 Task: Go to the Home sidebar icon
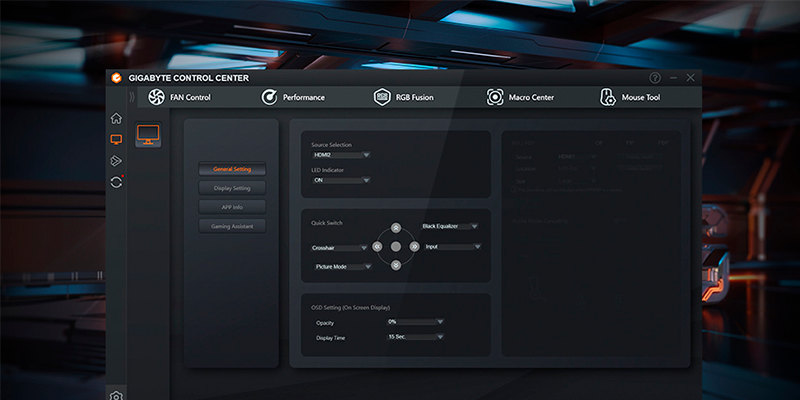[116, 118]
